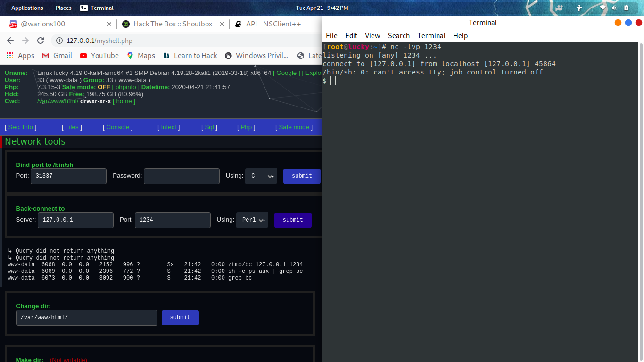Open the Learn to Hack bookmark
This screenshot has width=644, height=362.
[190, 56]
